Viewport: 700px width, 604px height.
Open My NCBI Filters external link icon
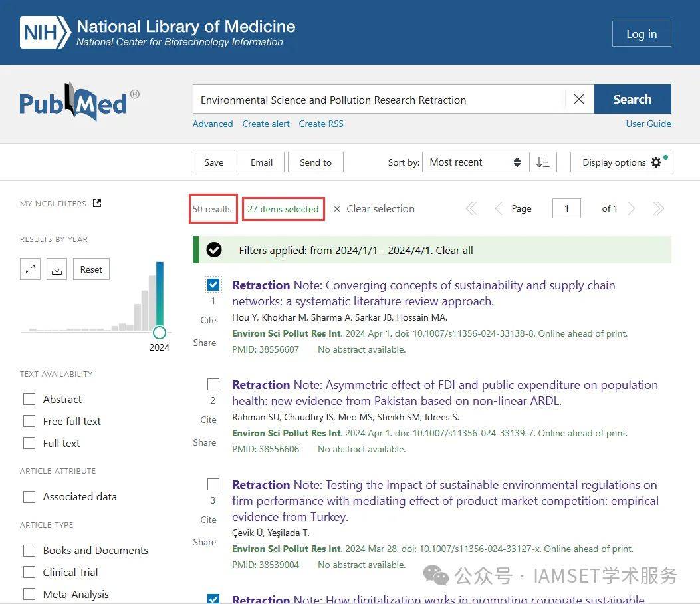pyautogui.click(x=97, y=203)
